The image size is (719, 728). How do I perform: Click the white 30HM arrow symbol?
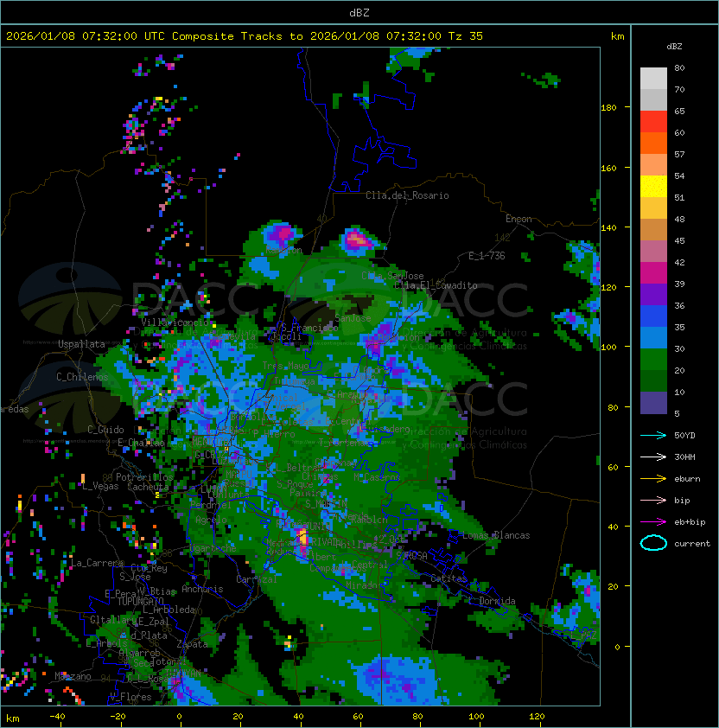coord(653,457)
